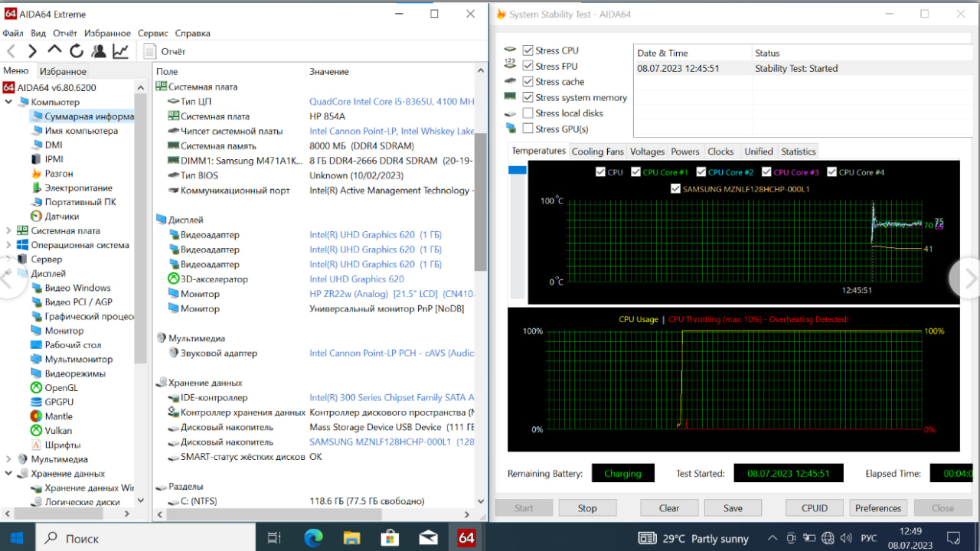
Task: Select Датчики sensors tree icon
Action: [x=36, y=217]
